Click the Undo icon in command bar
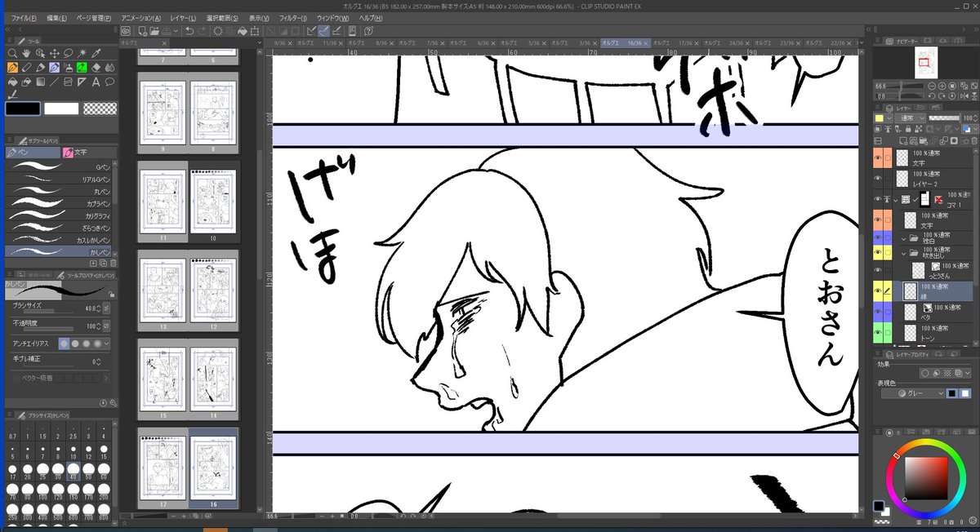 (189, 31)
